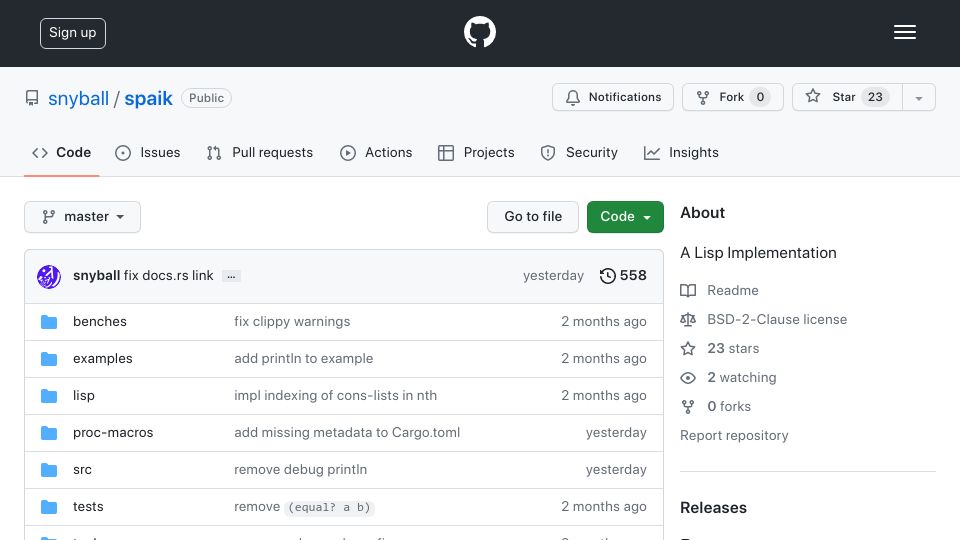Viewport: 960px width, 540px height.
Task: Open the Projects tab
Action: [476, 152]
